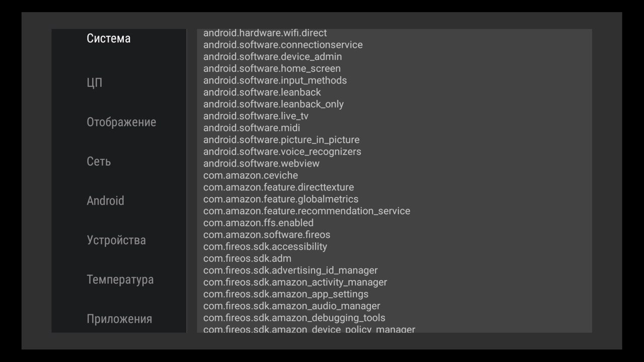Open the Приложения category

(x=119, y=319)
